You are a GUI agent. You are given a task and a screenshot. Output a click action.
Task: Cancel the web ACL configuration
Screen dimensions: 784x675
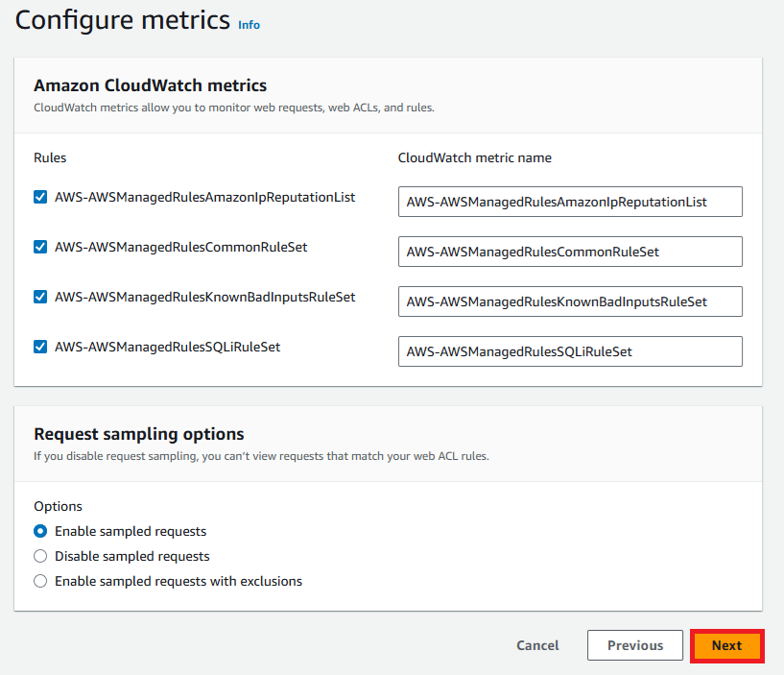(537, 645)
